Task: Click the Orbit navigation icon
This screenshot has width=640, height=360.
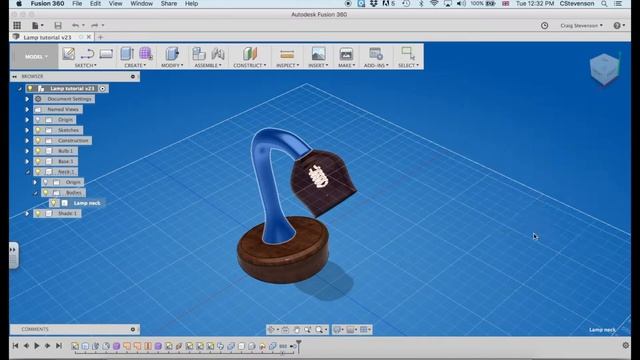Action: coord(271,330)
